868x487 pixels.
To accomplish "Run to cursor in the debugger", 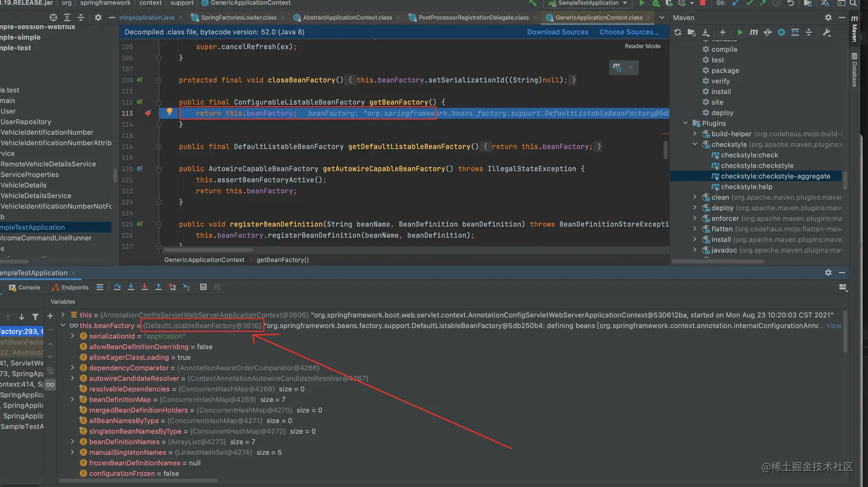I will click(186, 287).
